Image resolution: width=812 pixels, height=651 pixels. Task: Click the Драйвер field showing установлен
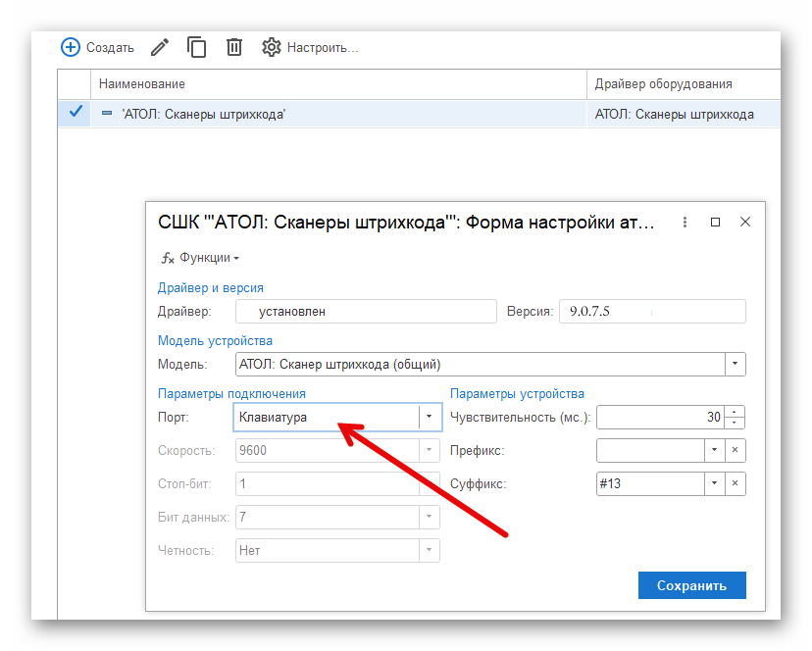(366, 311)
